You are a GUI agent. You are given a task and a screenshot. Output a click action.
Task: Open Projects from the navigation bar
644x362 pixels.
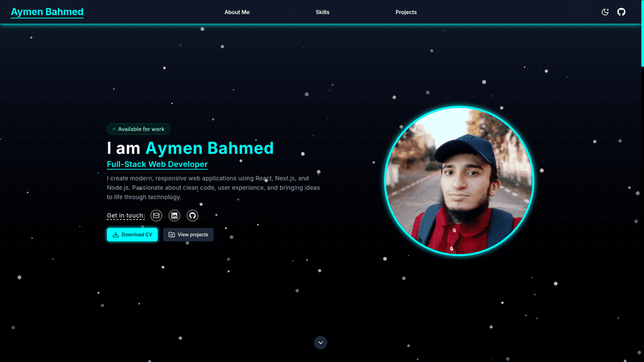(406, 13)
